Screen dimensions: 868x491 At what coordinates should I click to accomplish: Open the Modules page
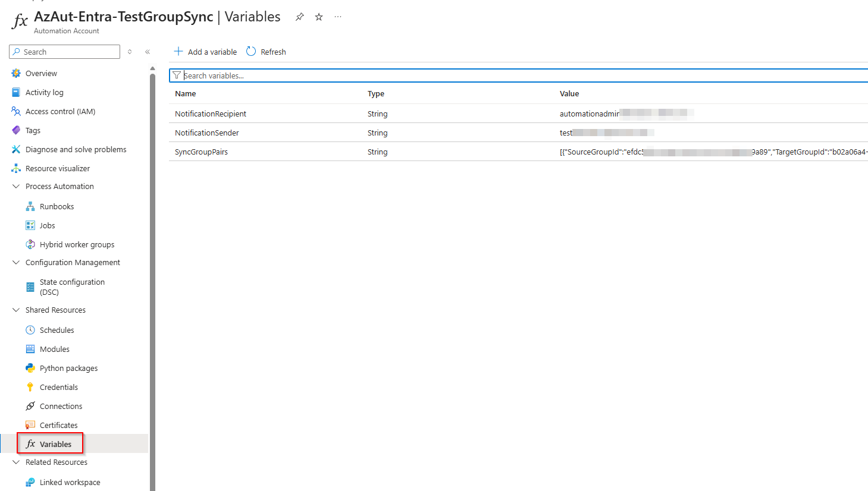pos(54,349)
